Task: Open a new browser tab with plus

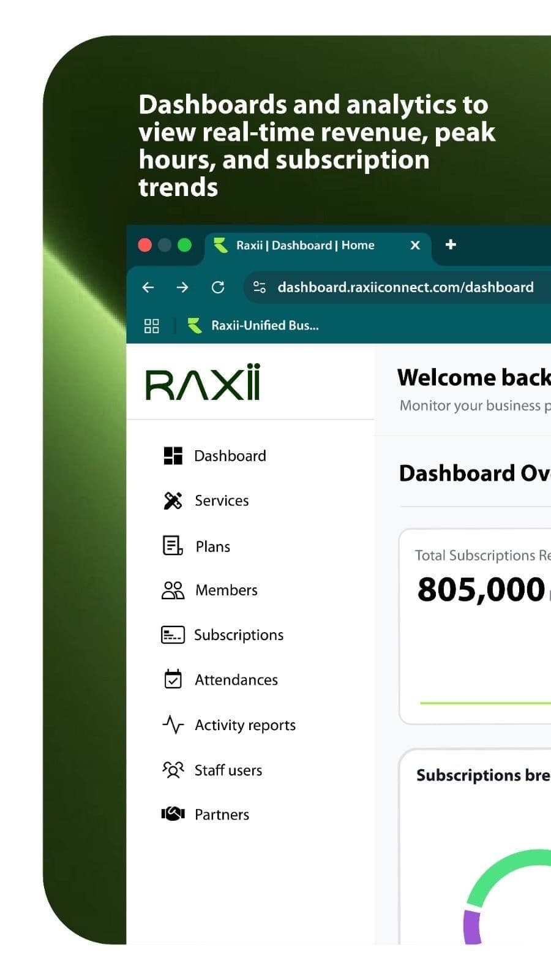Action: (451, 245)
